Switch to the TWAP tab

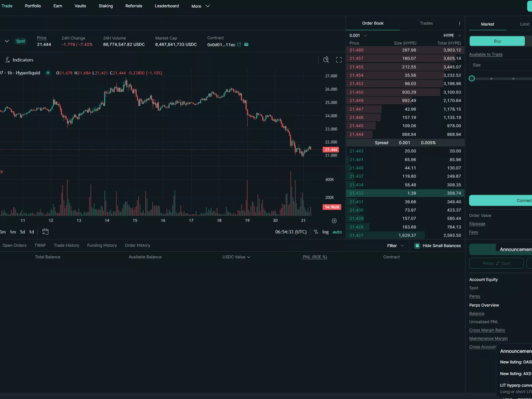40,245
